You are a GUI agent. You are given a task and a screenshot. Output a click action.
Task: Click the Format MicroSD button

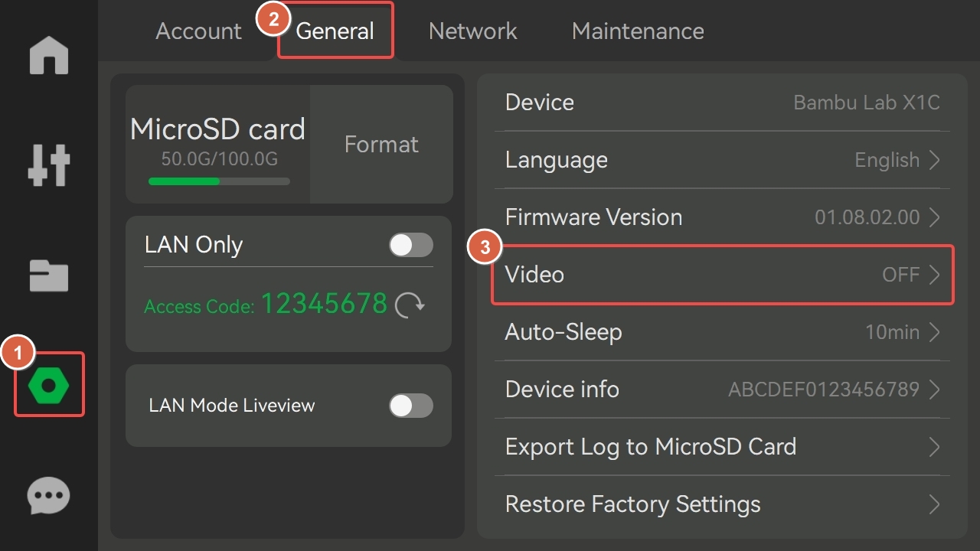coord(381,144)
